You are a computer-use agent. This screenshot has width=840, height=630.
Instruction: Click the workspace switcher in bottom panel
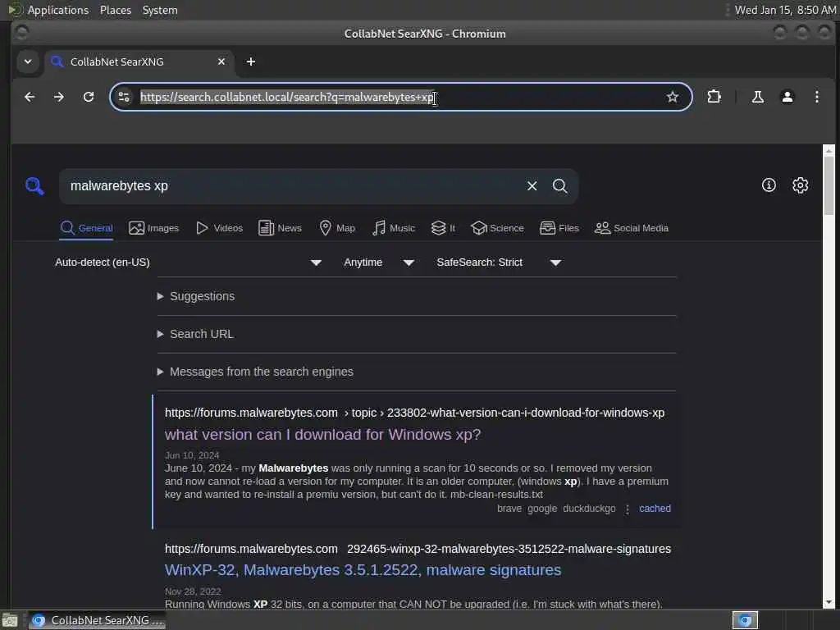[745, 620]
